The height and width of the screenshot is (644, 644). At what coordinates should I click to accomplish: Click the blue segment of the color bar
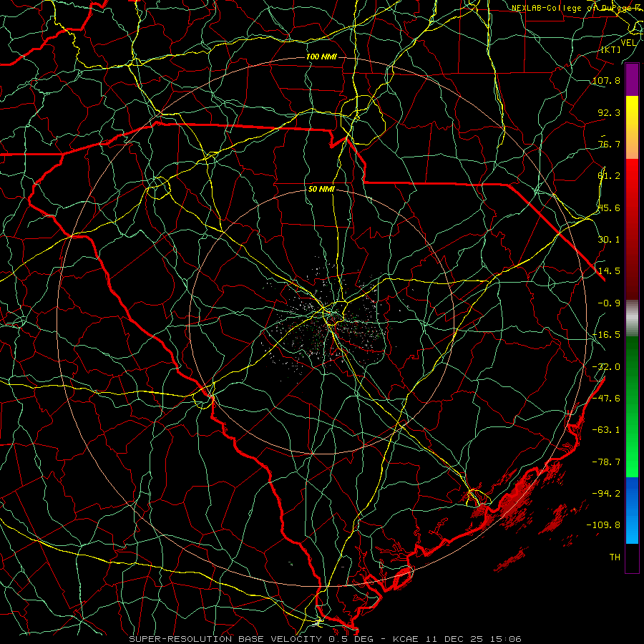tap(632, 510)
